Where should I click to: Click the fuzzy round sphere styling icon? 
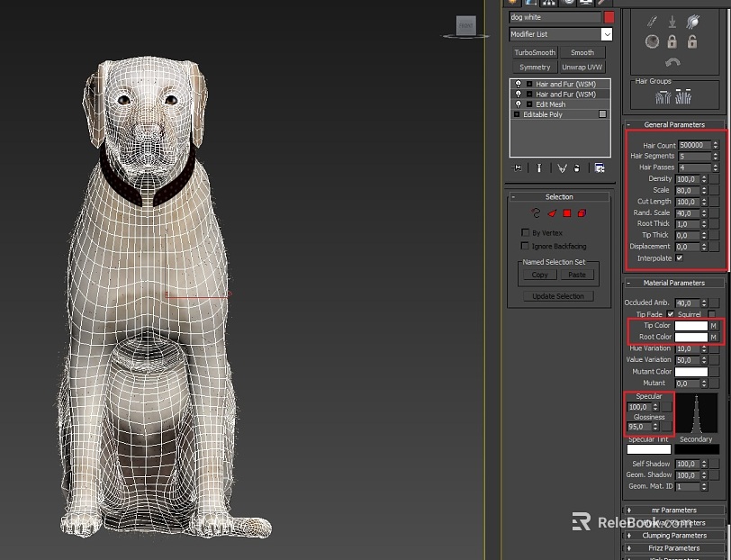click(x=652, y=42)
